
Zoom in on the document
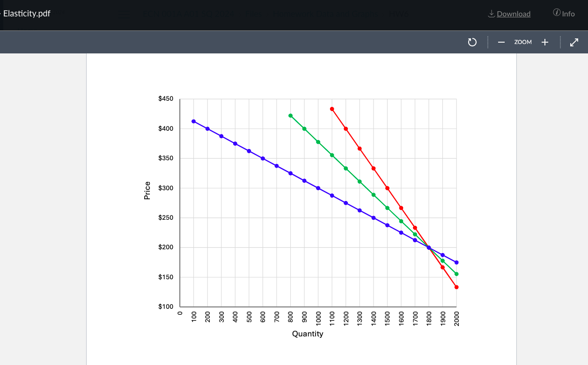(545, 42)
